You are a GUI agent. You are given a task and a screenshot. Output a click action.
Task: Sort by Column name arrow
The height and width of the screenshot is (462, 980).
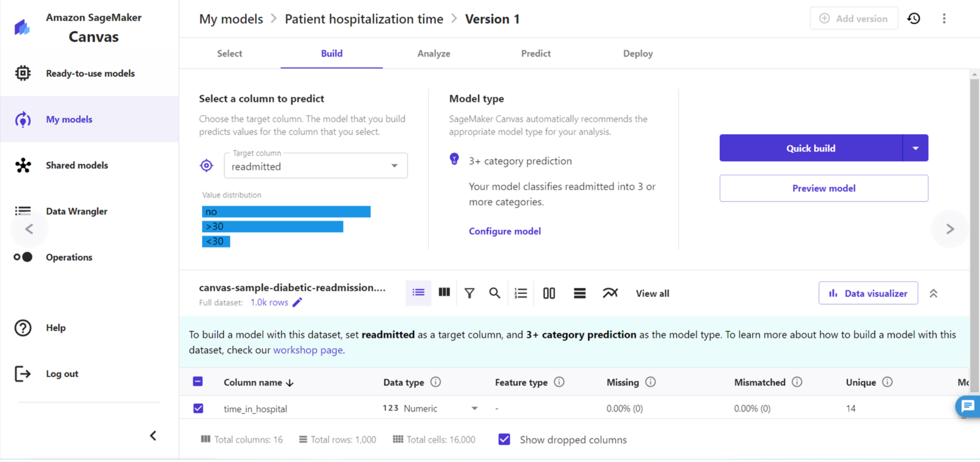click(290, 383)
